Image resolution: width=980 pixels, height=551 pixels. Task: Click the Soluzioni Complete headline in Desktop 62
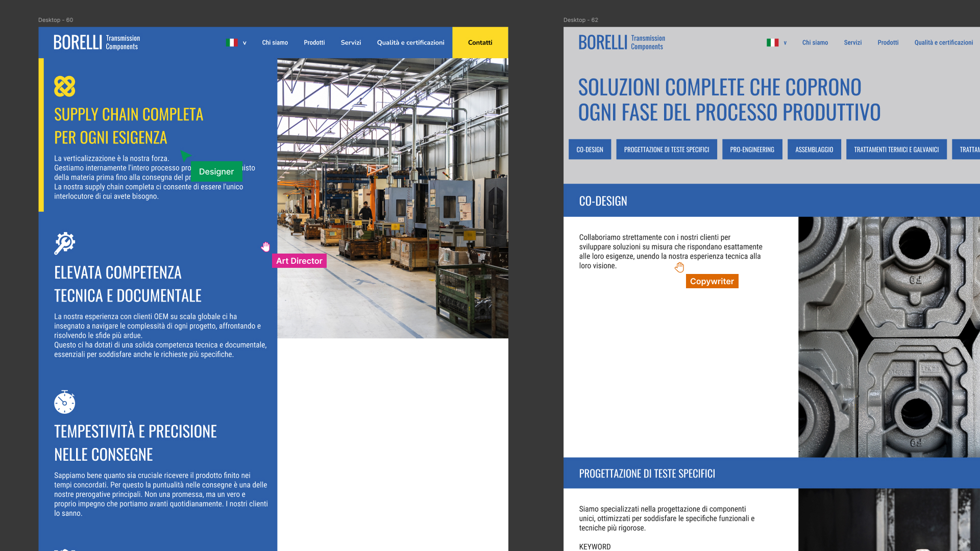click(729, 100)
